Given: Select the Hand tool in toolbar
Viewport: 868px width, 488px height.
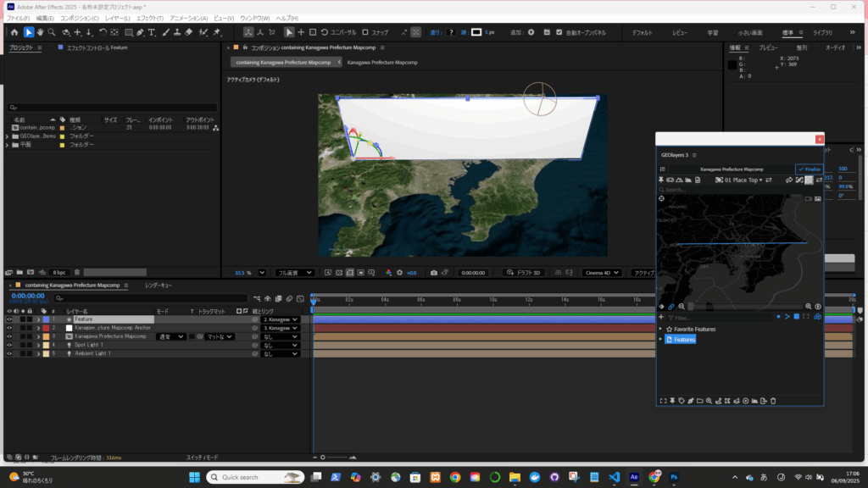Looking at the screenshot, I should 40,32.
